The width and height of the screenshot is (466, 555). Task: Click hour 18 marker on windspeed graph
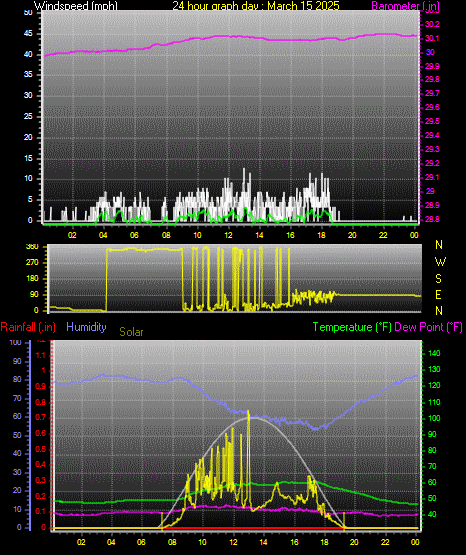pyautogui.click(x=321, y=235)
